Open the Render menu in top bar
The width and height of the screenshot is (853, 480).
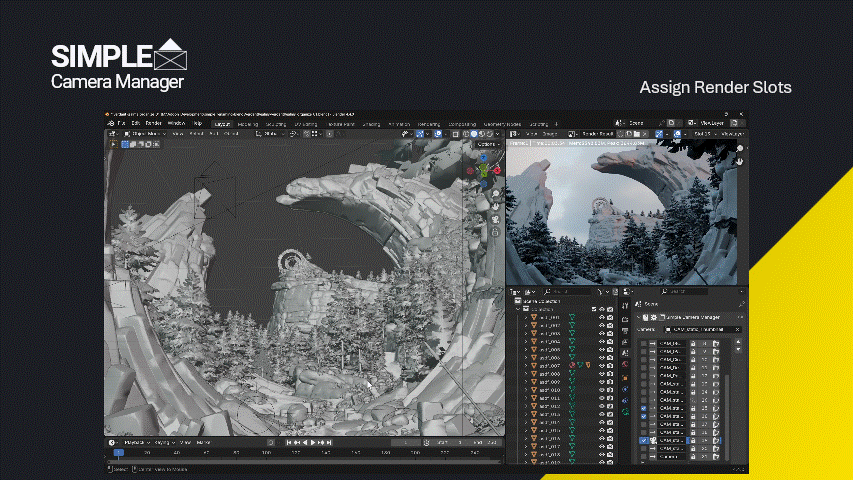153,124
